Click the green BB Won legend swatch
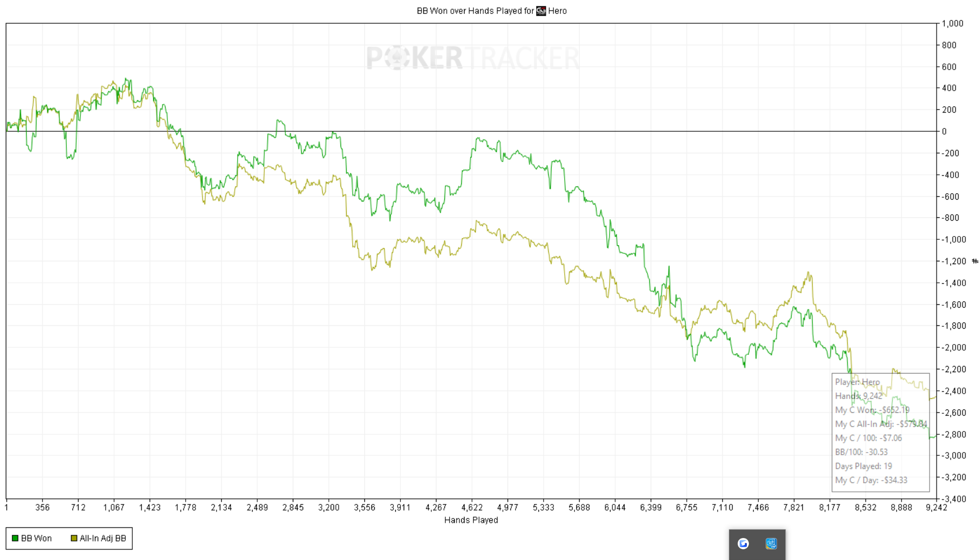This screenshot has width=980, height=560. coord(15,538)
